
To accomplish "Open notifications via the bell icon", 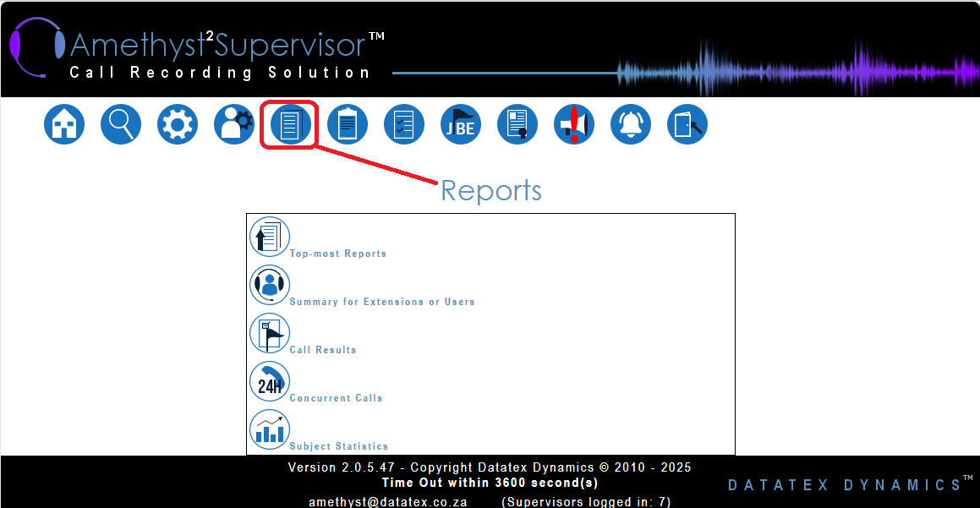I will (631, 125).
